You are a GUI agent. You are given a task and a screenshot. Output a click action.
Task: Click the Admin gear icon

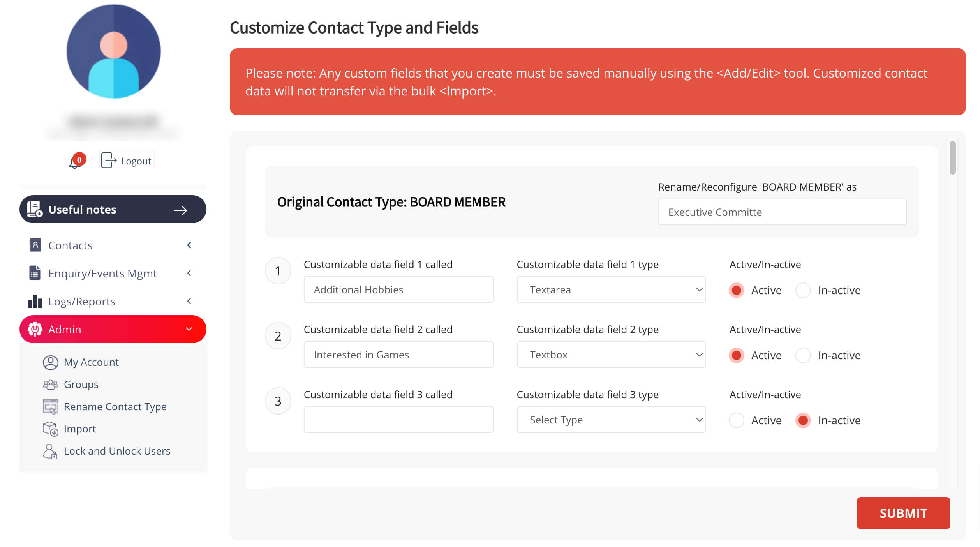(35, 329)
